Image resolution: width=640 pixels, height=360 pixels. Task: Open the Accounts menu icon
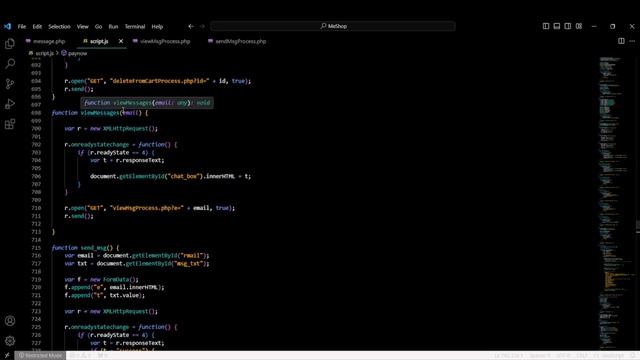(10, 321)
